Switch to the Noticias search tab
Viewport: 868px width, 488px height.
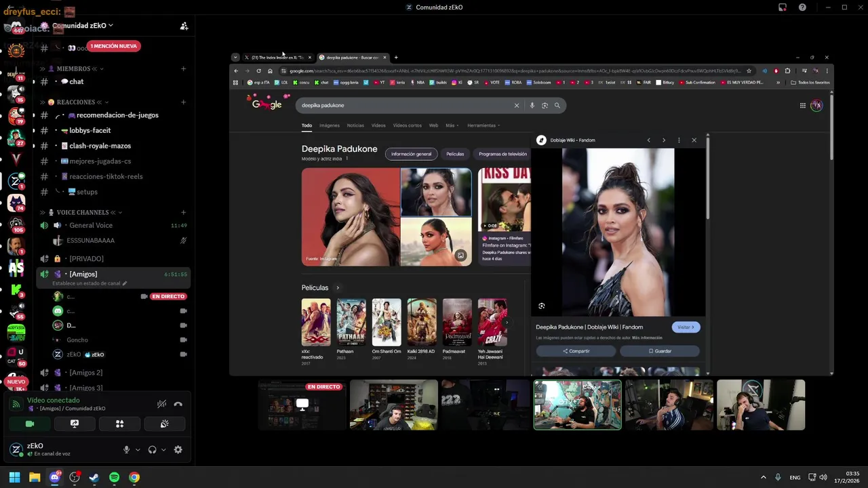pos(355,125)
